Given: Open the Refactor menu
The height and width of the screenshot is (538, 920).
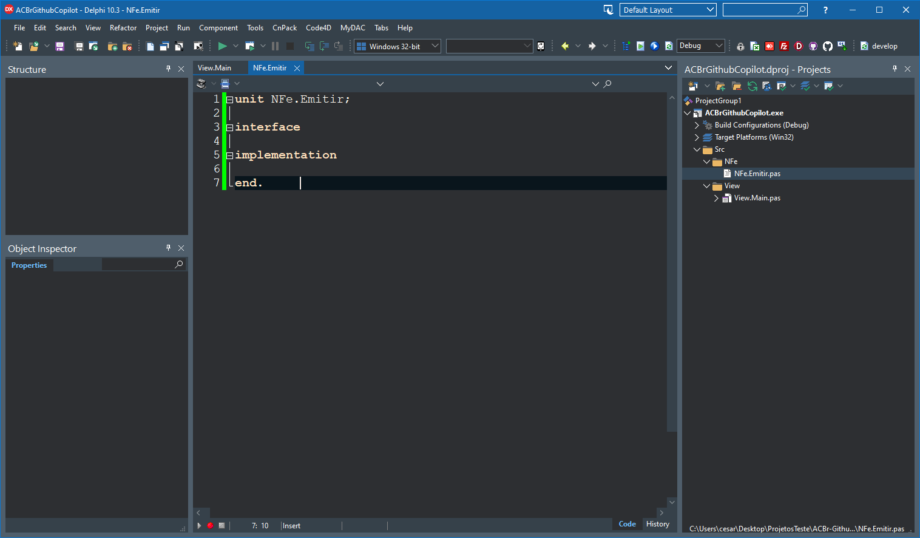Looking at the screenshot, I should [x=123, y=28].
